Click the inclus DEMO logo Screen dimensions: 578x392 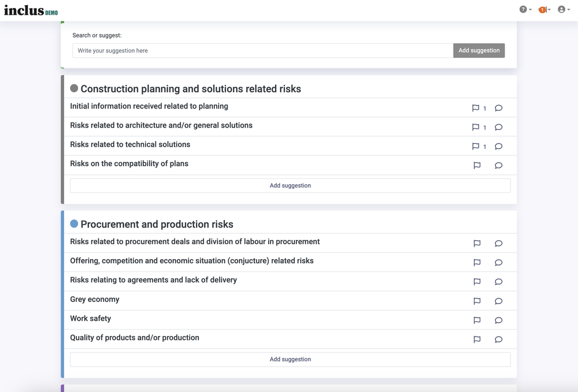tap(31, 10)
